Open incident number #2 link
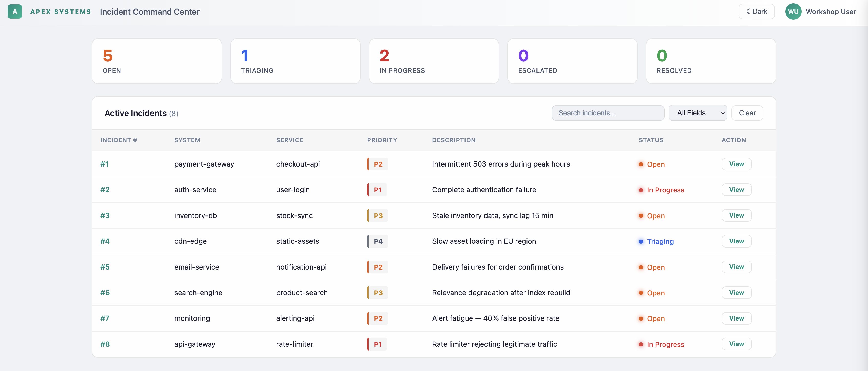The width and height of the screenshot is (868, 371). point(105,190)
